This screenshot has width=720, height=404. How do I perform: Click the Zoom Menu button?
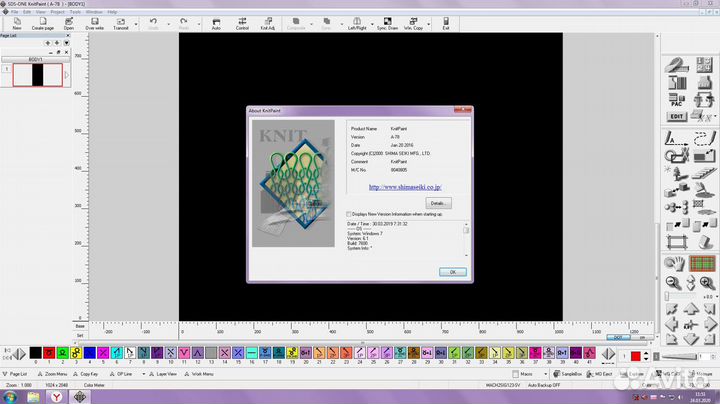tap(52, 374)
